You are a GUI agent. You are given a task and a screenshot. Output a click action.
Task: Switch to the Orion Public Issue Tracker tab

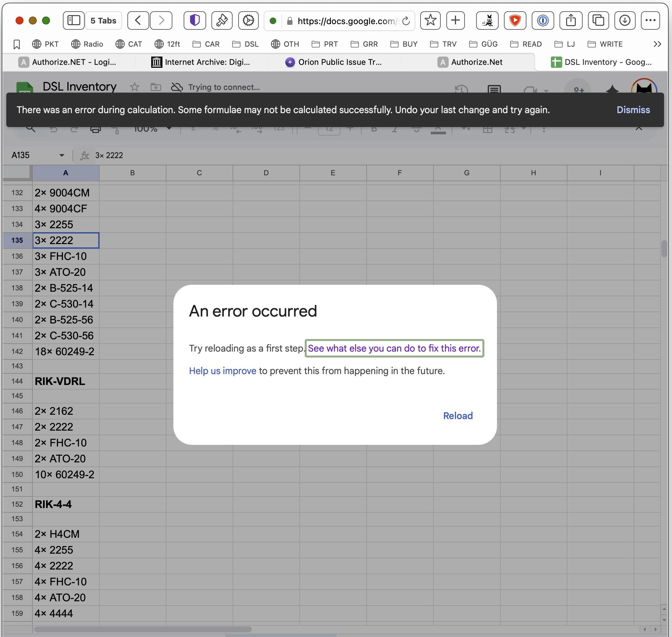click(340, 62)
